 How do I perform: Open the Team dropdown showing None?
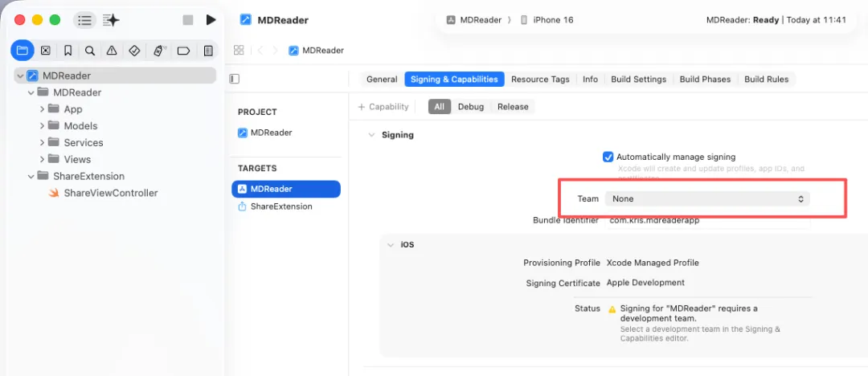point(707,198)
